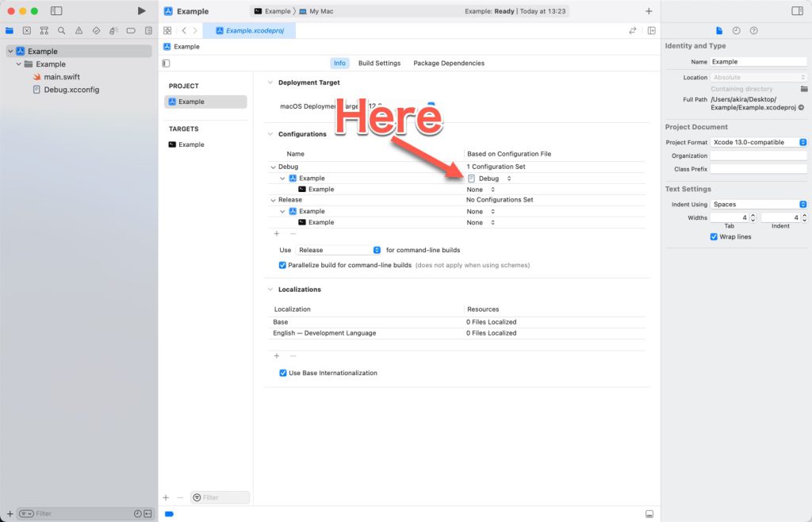Viewport: 812px width, 522px height.
Task: Reveal full path in Finder arrow icon
Action: (801, 108)
